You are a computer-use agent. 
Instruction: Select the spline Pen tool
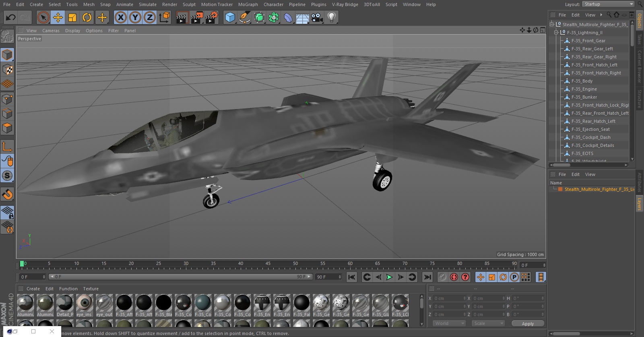(x=244, y=17)
